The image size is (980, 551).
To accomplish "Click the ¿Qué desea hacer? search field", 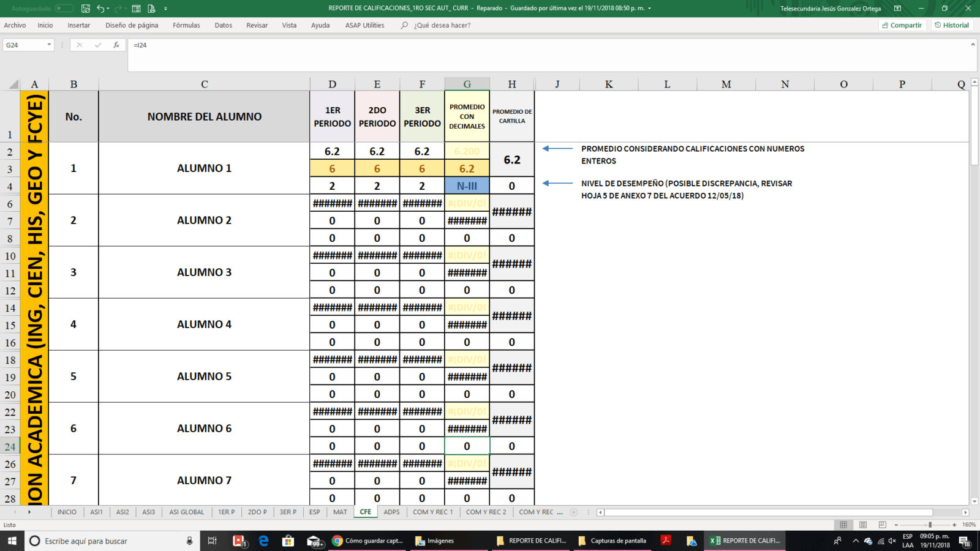I will pos(442,25).
